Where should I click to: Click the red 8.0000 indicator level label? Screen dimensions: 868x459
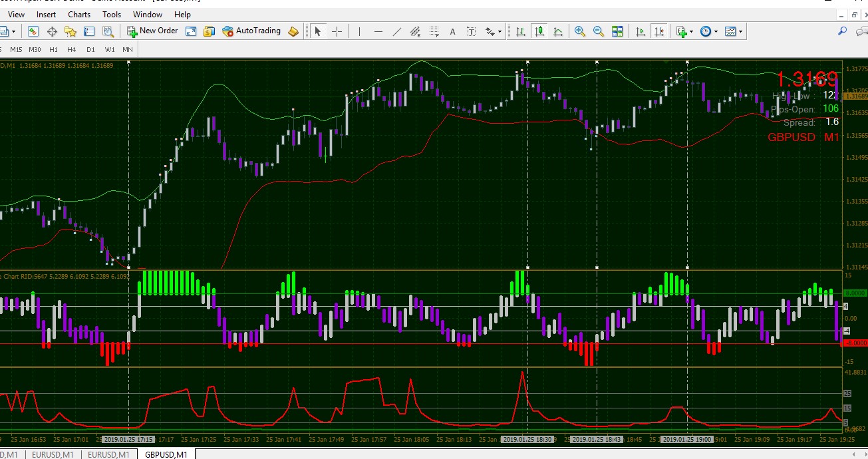coord(854,343)
